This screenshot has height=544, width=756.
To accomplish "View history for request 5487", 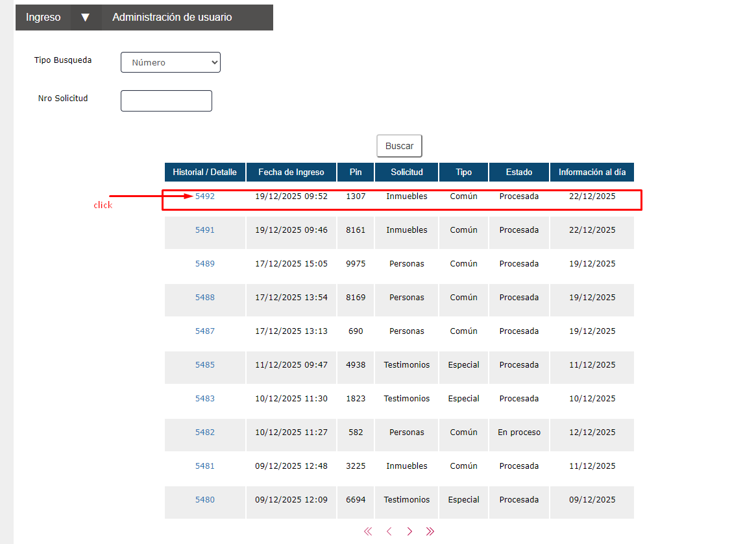I will [x=205, y=331].
